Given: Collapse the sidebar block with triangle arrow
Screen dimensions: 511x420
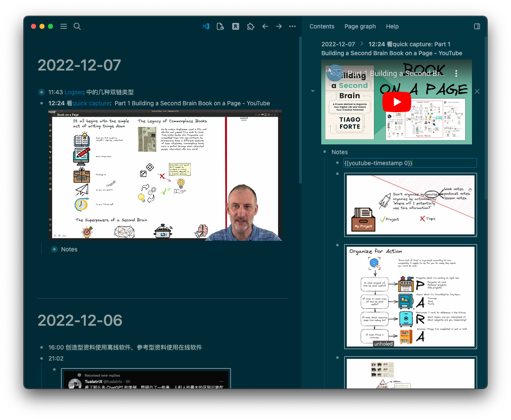Looking at the screenshot, I should 313,91.
